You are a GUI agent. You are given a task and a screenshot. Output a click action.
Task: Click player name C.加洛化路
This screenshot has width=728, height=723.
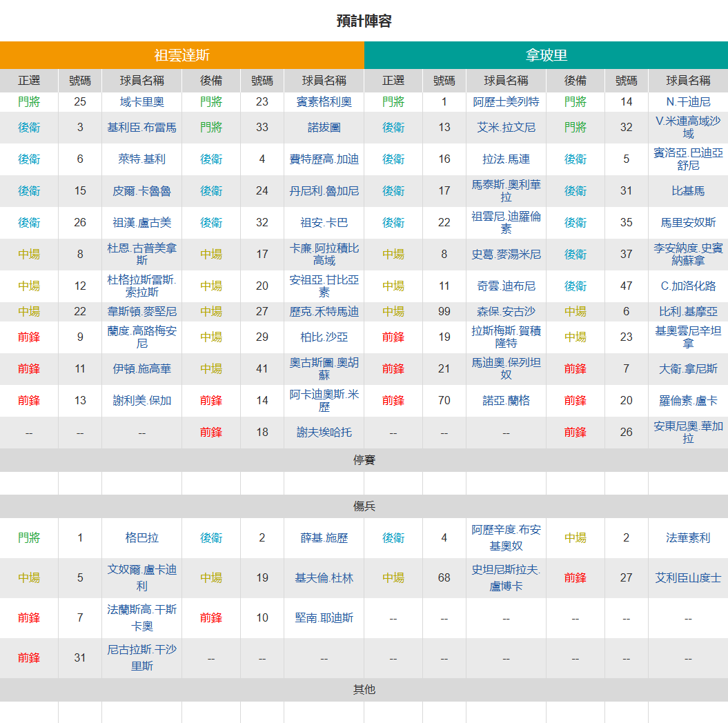pos(688,286)
